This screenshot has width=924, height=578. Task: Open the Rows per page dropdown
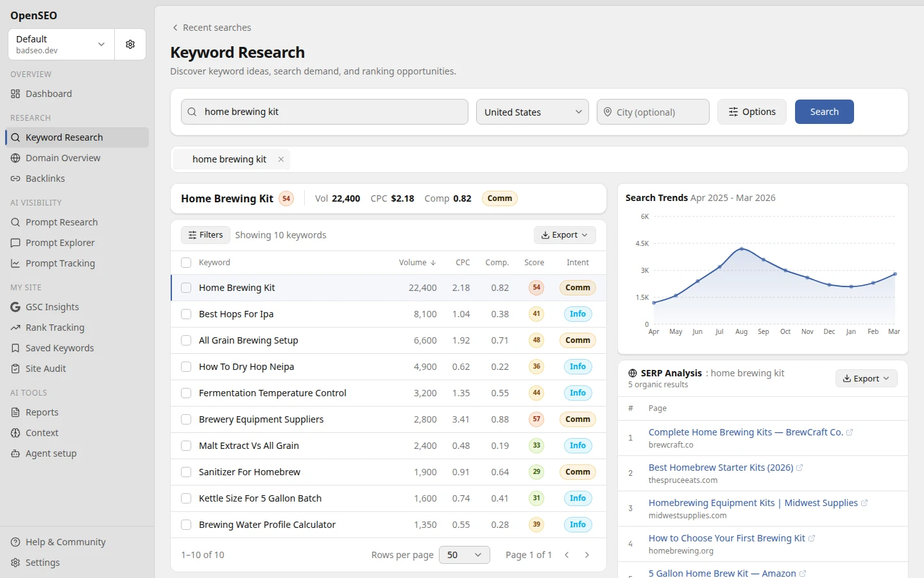coord(465,555)
